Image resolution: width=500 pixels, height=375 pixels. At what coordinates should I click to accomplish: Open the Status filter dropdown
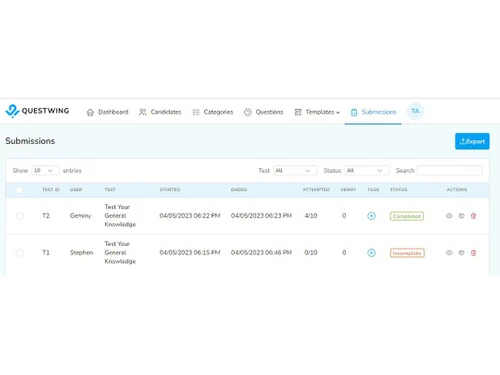coord(366,170)
